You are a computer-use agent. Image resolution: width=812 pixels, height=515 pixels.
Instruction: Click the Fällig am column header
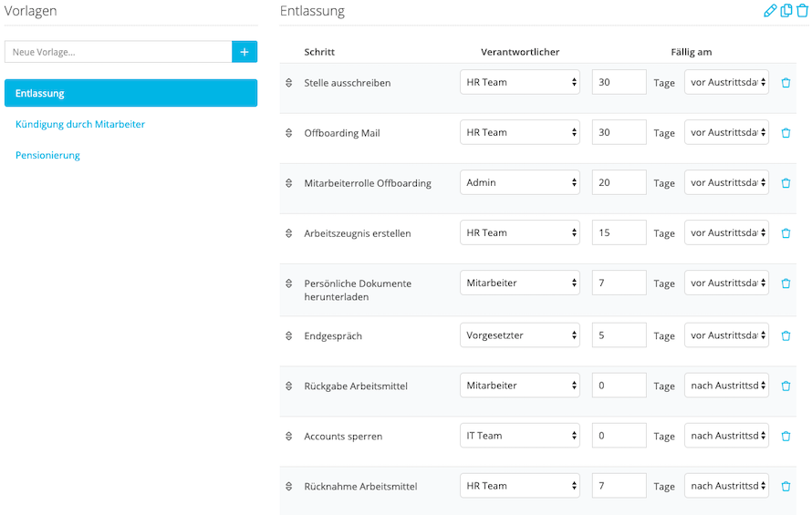[692, 52]
